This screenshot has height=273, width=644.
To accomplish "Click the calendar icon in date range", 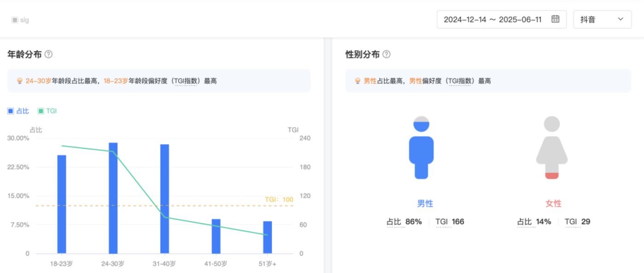I will (x=556, y=19).
